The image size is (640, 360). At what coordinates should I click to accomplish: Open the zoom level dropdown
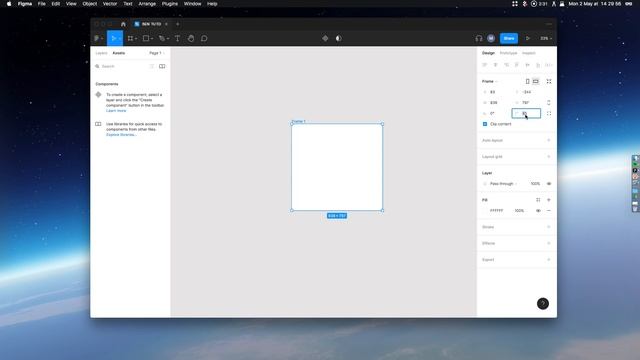coord(546,38)
